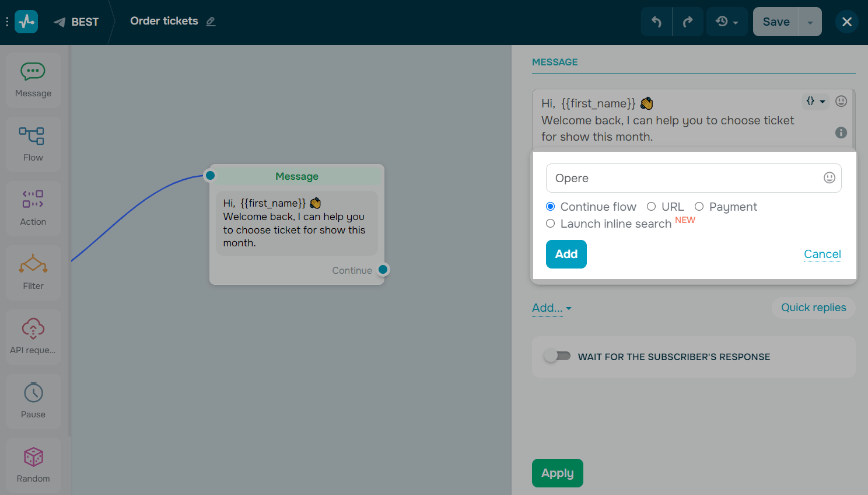
Task: Click the message bubble text on canvas
Action: pyautogui.click(x=297, y=223)
